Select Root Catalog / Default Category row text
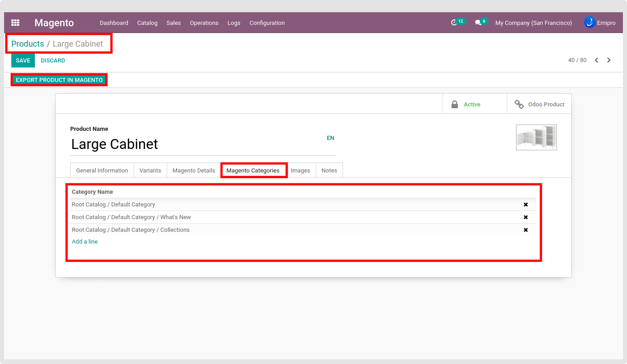 113,205
